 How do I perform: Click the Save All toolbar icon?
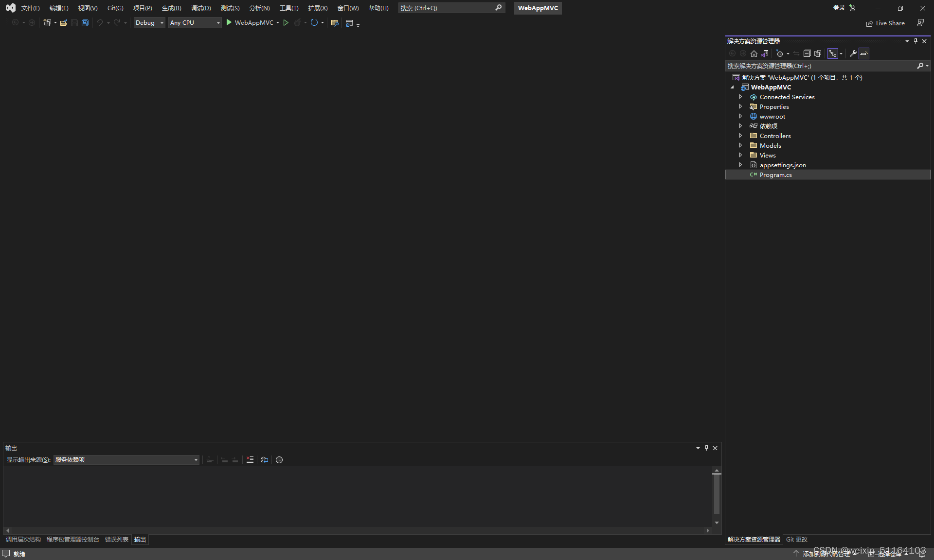click(x=85, y=23)
